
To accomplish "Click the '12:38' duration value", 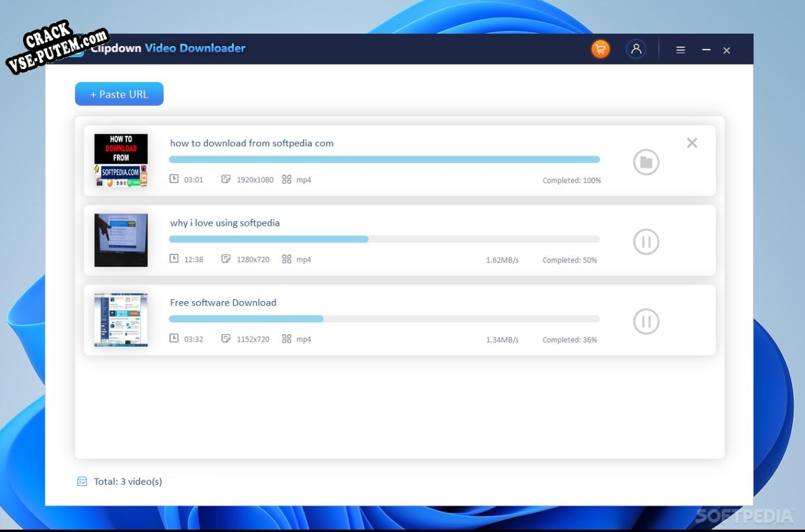I will (193, 259).
